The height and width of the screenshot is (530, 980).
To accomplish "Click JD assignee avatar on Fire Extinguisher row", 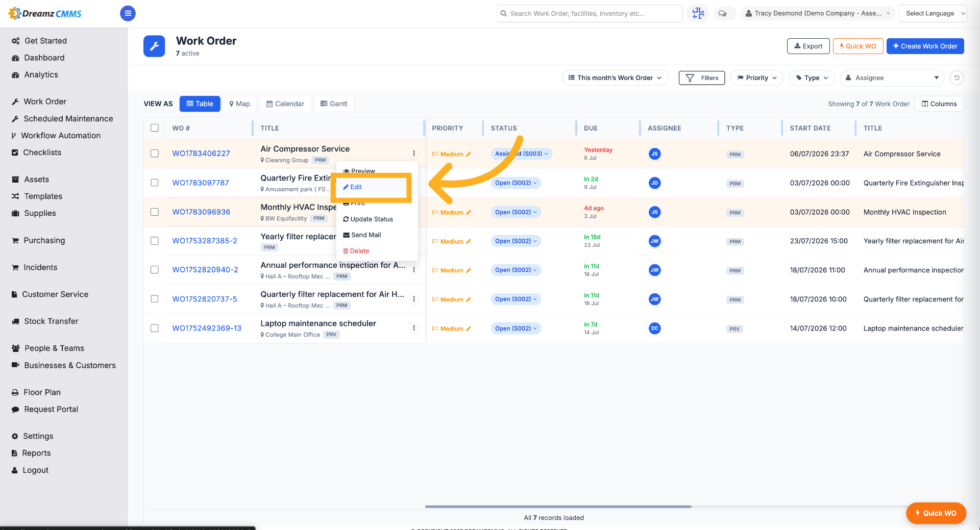I will pyautogui.click(x=654, y=183).
